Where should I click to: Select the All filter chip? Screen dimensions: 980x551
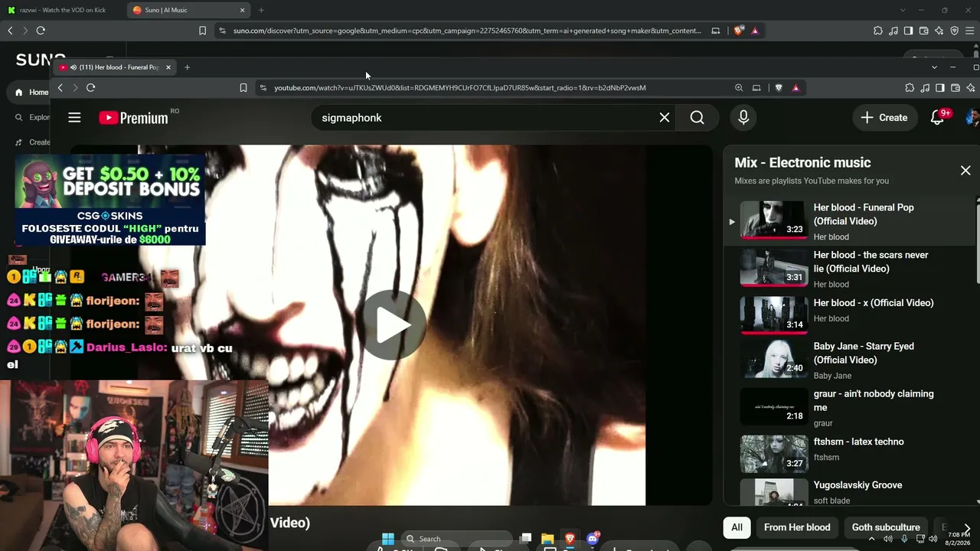[x=737, y=527]
